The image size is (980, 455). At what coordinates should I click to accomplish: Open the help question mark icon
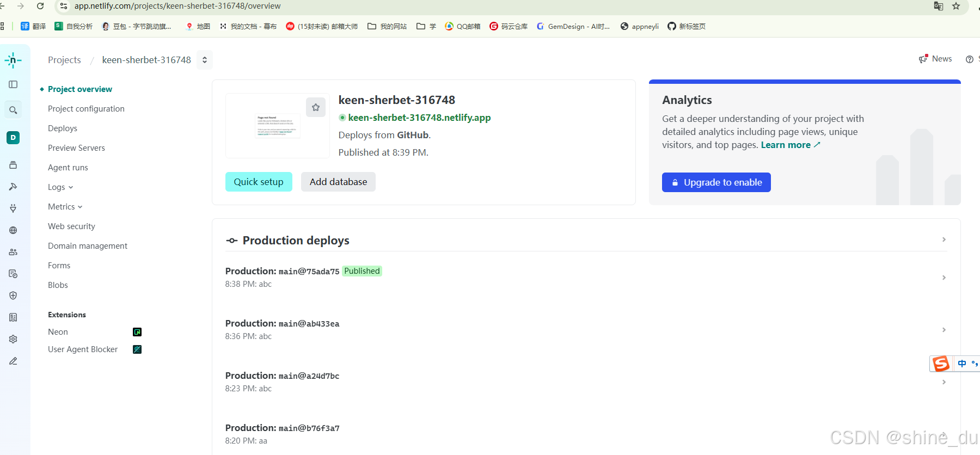tap(970, 59)
